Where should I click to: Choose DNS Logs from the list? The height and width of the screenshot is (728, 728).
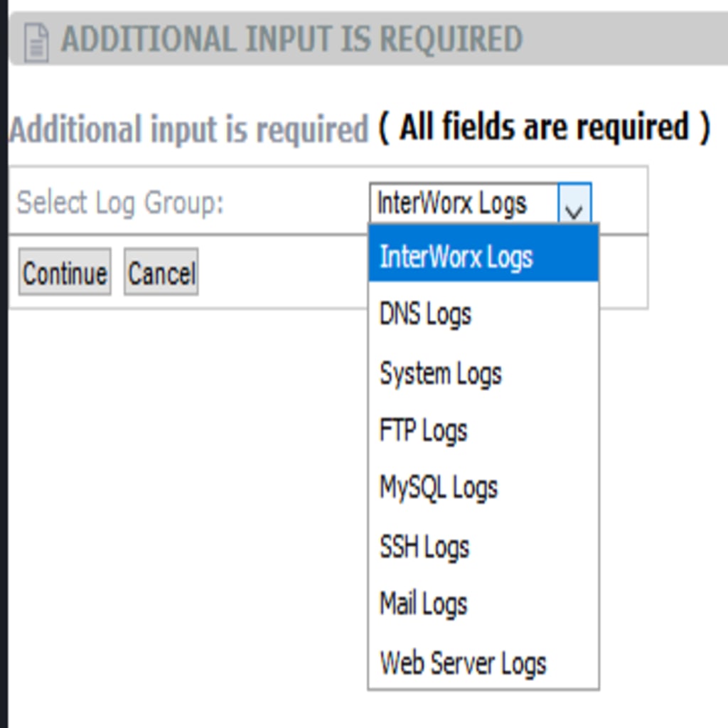coord(483,314)
